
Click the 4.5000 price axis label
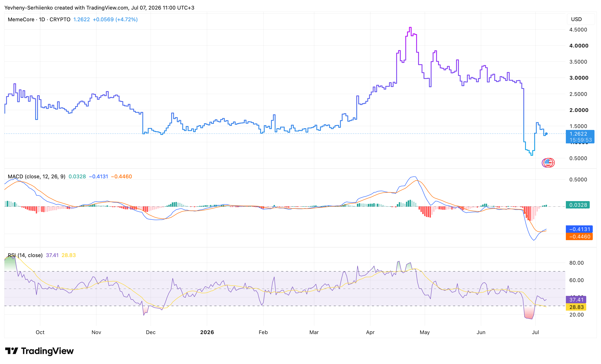[x=578, y=30]
